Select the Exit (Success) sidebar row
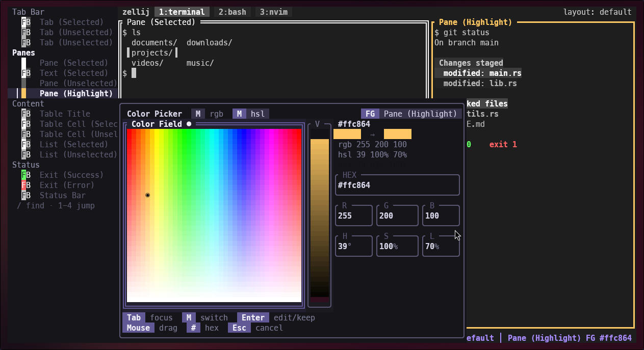 (x=63, y=175)
